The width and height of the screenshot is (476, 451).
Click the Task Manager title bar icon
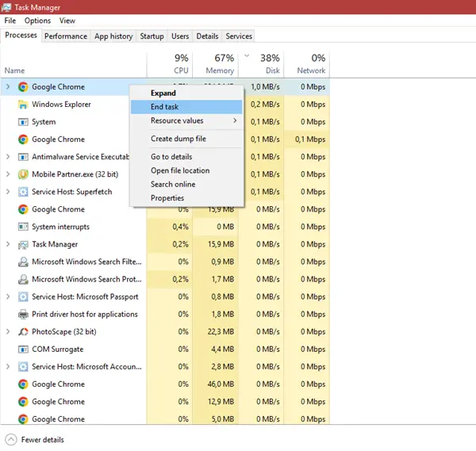6,7
